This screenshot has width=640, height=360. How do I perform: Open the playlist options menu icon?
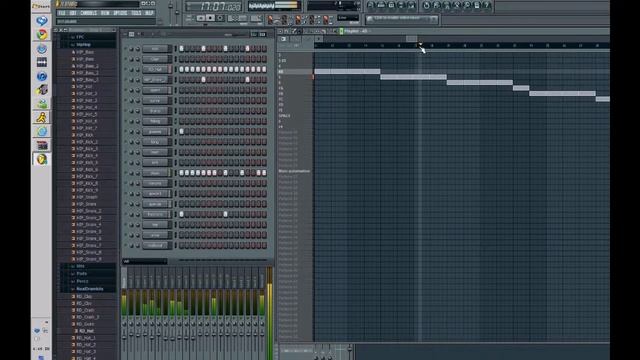tap(281, 31)
